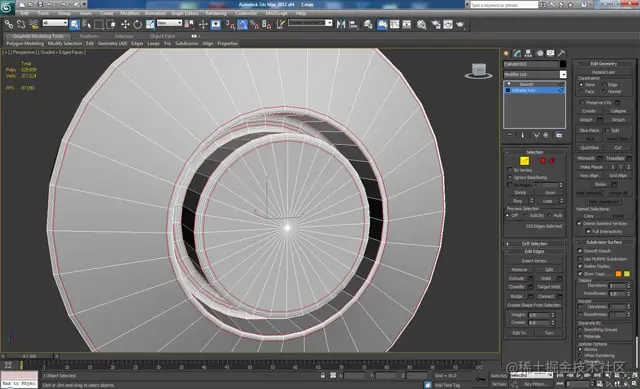Expand the Soft Selection rollout
640x389 pixels.
click(x=535, y=244)
